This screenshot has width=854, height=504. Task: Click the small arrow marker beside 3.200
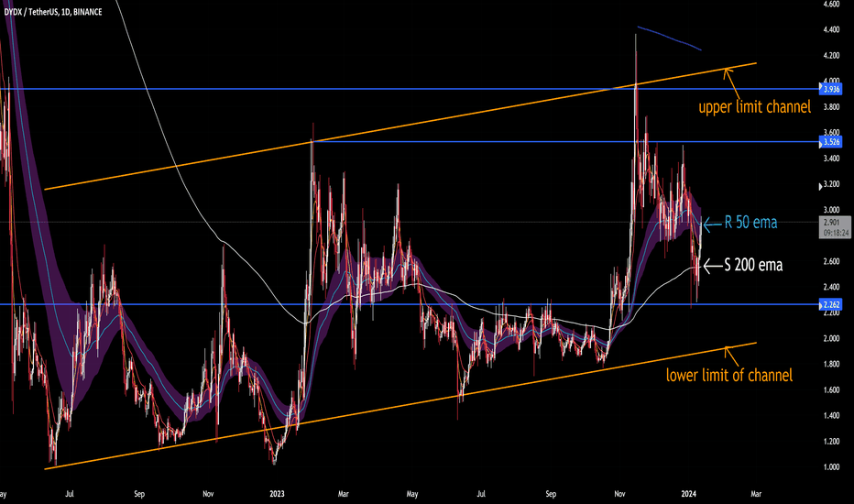click(820, 187)
